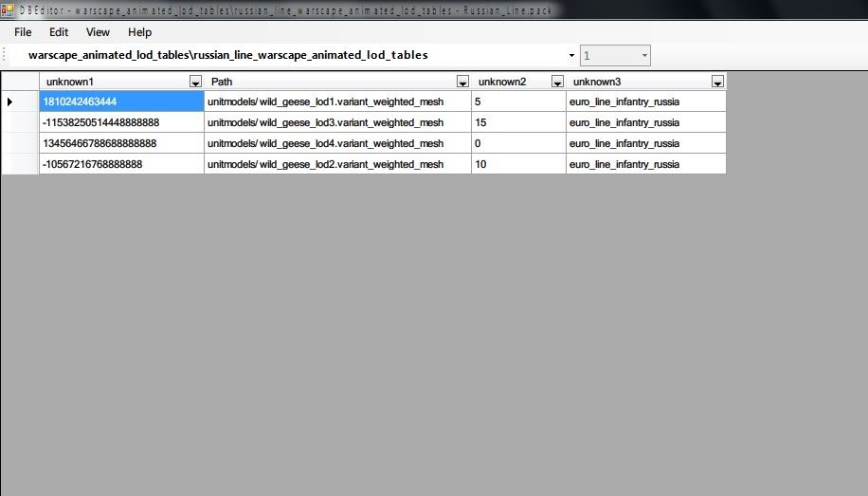
Task: Open the View menu
Action: (x=98, y=32)
